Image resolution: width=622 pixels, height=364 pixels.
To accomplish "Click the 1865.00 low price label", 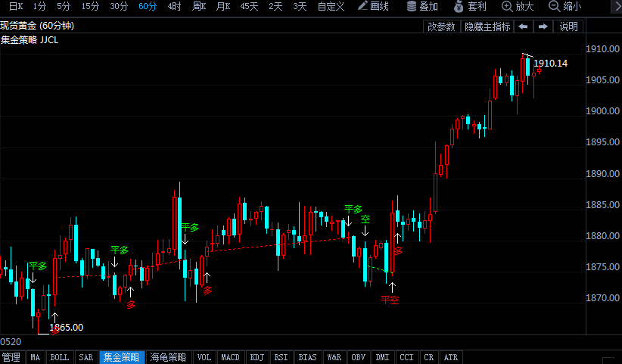I will 67,328.
